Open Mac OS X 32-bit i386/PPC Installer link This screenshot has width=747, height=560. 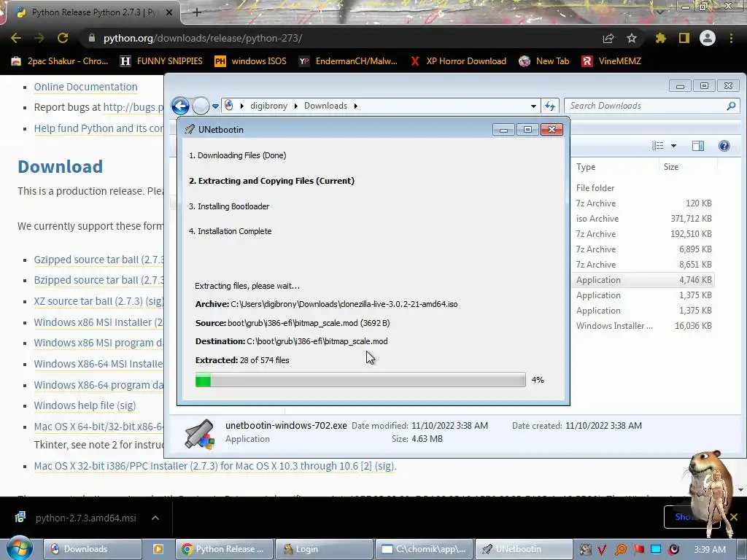point(215,466)
